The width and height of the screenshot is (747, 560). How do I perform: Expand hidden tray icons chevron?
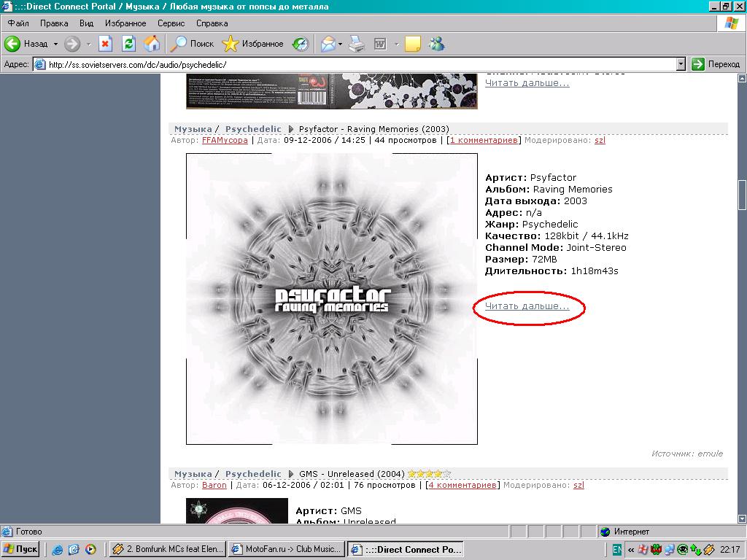631,550
